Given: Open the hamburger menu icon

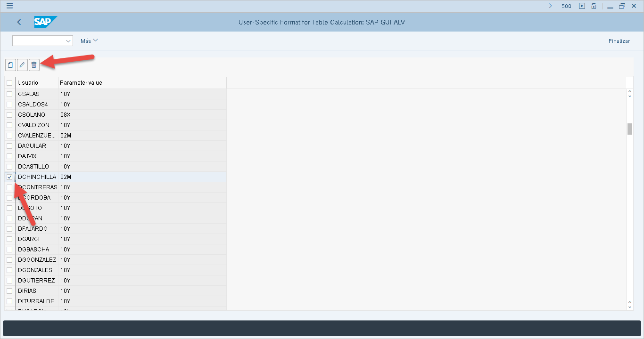Looking at the screenshot, I should click(x=9, y=6).
